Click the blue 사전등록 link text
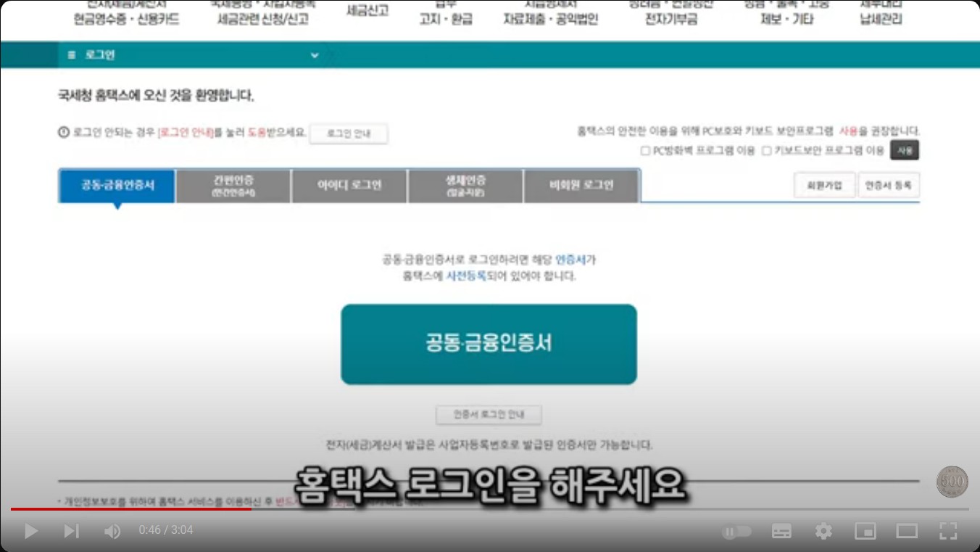This screenshot has width=980, height=552. (x=466, y=276)
